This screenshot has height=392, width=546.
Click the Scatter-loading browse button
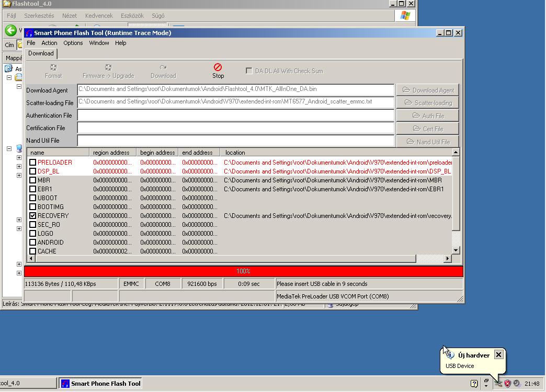(x=428, y=102)
